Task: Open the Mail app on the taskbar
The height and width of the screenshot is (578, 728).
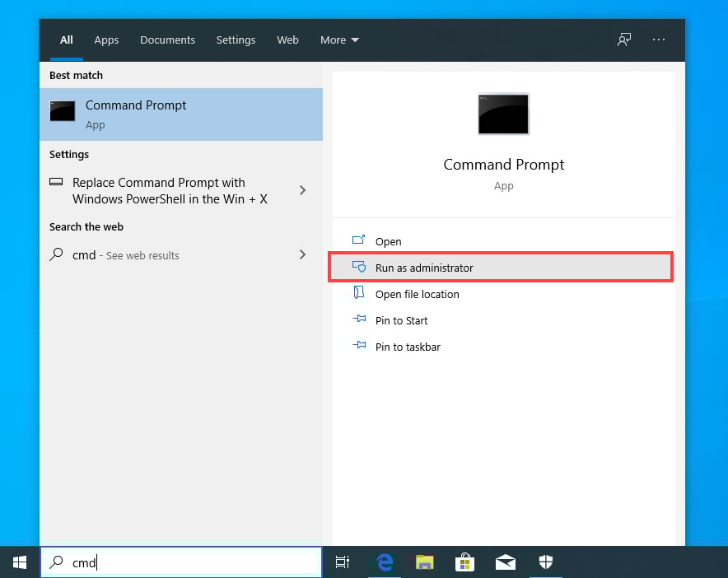Action: coord(505,562)
